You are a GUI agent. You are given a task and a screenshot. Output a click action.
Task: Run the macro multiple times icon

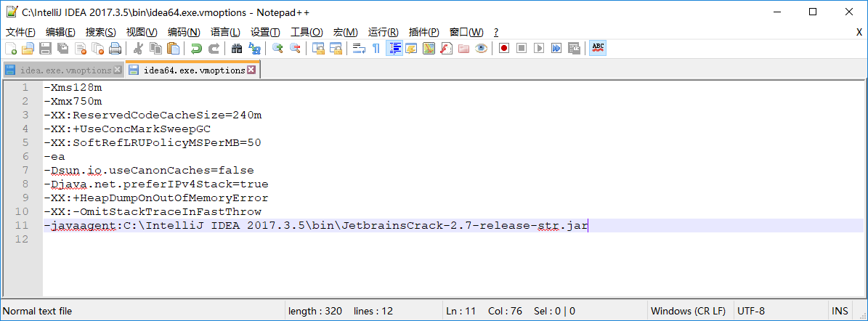pos(556,48)
